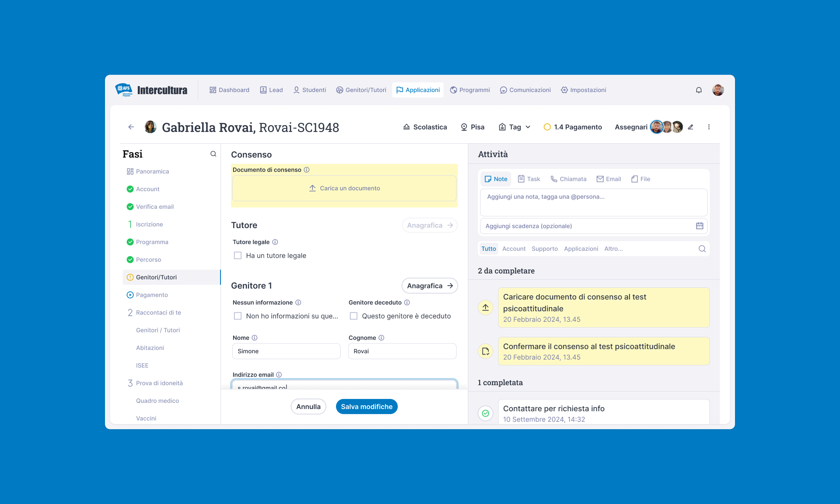The height and width of the screenshot is (504, 840).
Task: Click the upload icon of consent document task
Action: (486, 307)
